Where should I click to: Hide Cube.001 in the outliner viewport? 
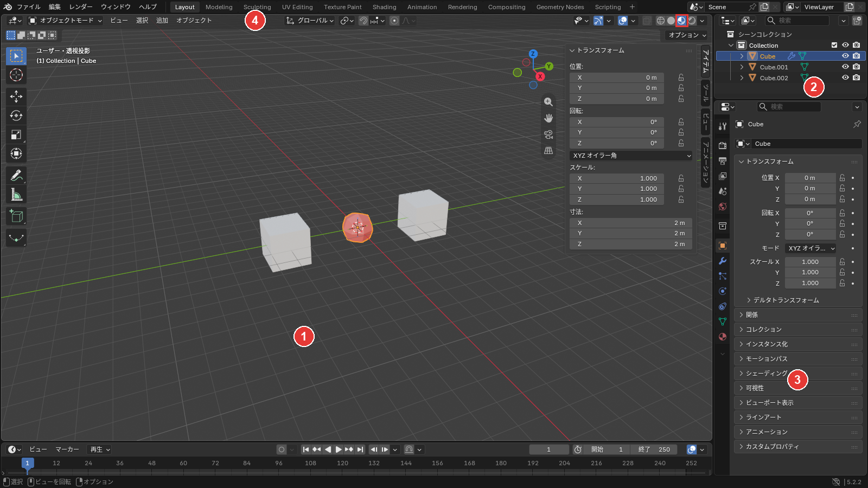tap(845, 67)
